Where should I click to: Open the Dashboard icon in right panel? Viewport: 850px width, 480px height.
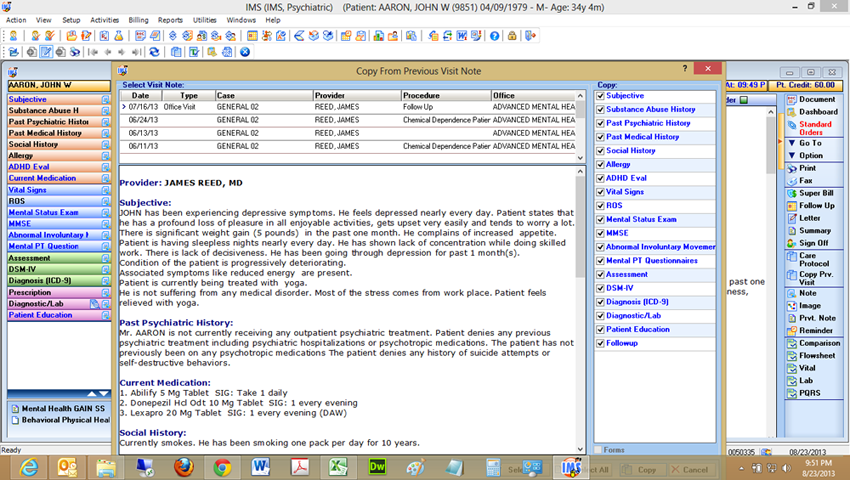coord(792,112)
